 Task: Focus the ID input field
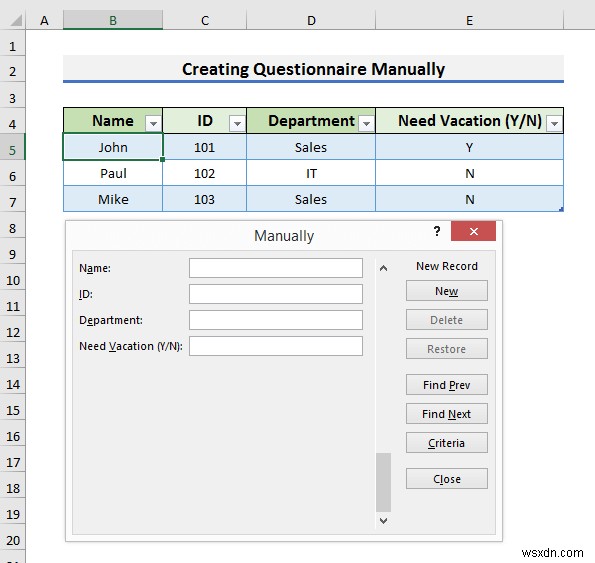[276, 294]
